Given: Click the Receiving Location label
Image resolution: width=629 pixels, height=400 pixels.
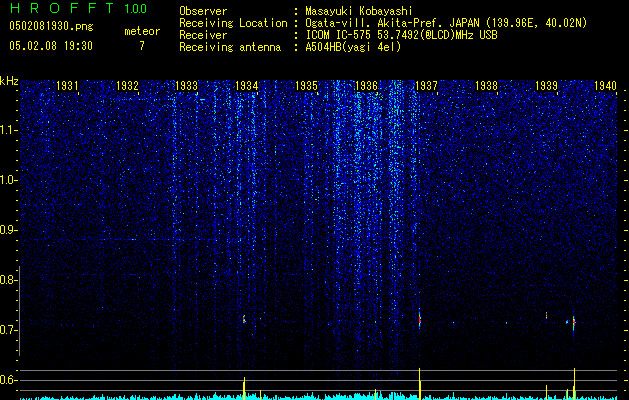Looking at the screenshot, I should (x=233, y=23).
